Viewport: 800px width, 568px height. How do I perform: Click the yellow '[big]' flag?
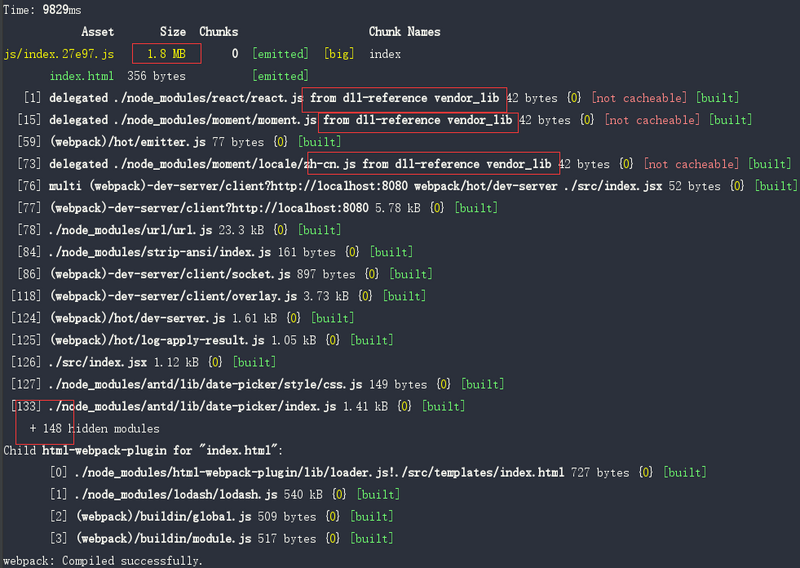pyautogui.click(x=339, y=54)
